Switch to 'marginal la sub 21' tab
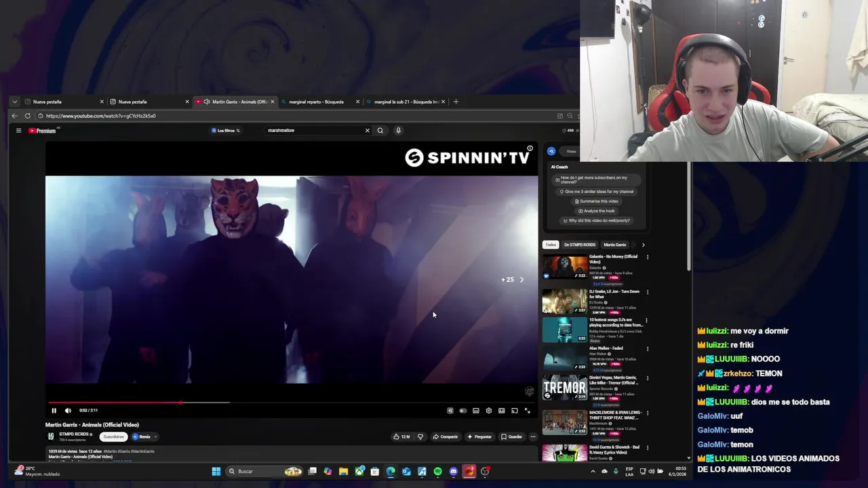The image size is (868, 488). tap(406, 102)
